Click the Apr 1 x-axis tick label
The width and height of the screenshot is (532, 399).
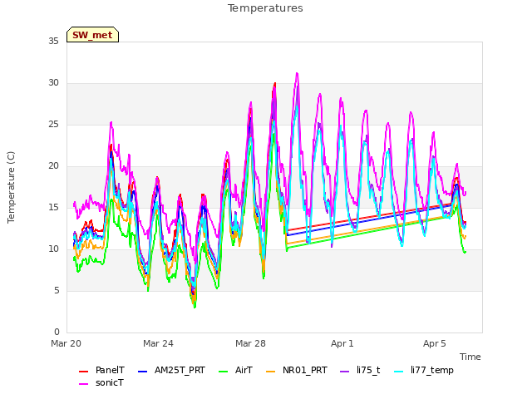(342, 343)
